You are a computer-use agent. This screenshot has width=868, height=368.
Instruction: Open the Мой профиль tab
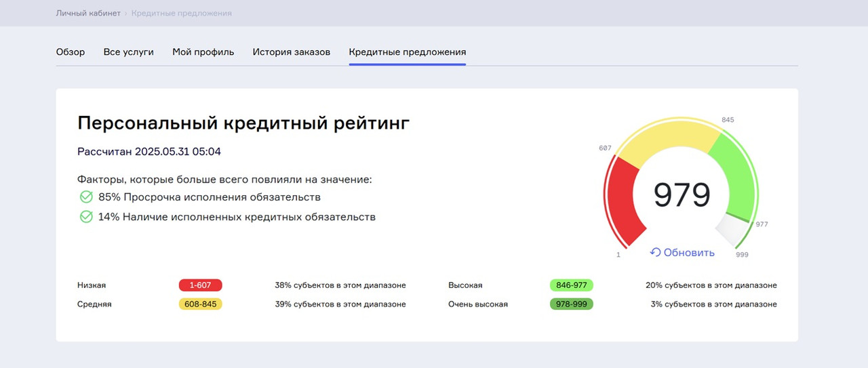pos(203,52)
